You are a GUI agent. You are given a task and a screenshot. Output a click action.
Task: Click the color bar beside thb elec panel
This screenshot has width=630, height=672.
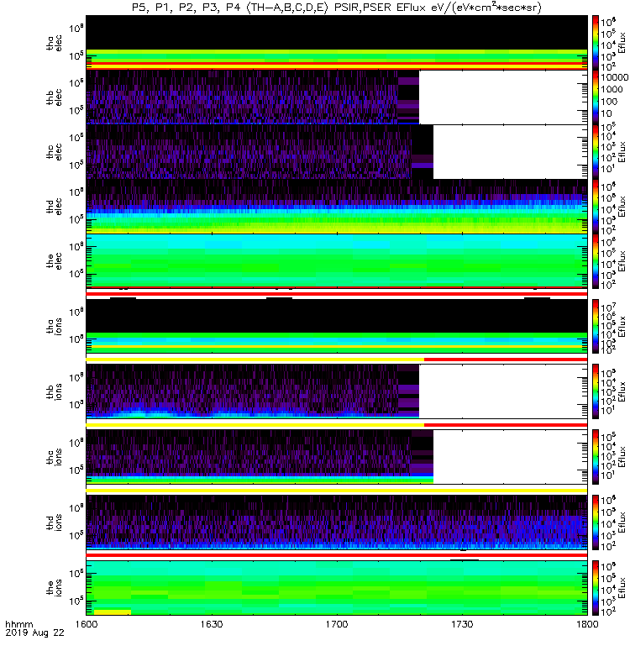coord(596,97)
